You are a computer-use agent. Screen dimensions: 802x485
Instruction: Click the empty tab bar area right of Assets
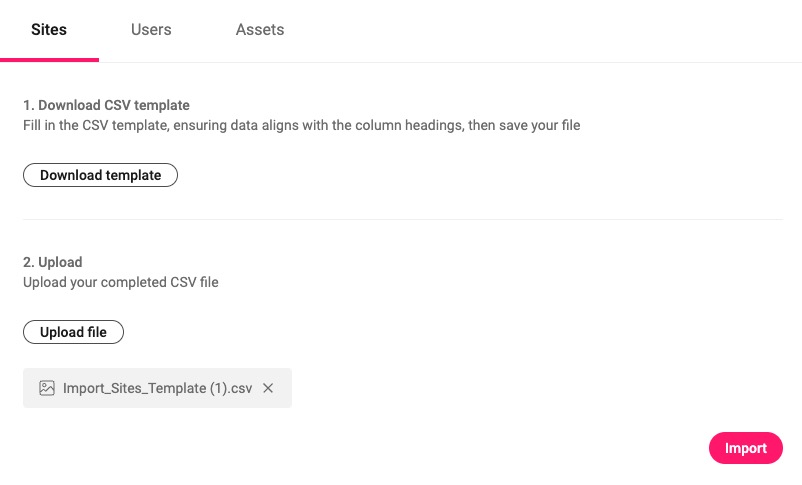[x=542, y=30]
